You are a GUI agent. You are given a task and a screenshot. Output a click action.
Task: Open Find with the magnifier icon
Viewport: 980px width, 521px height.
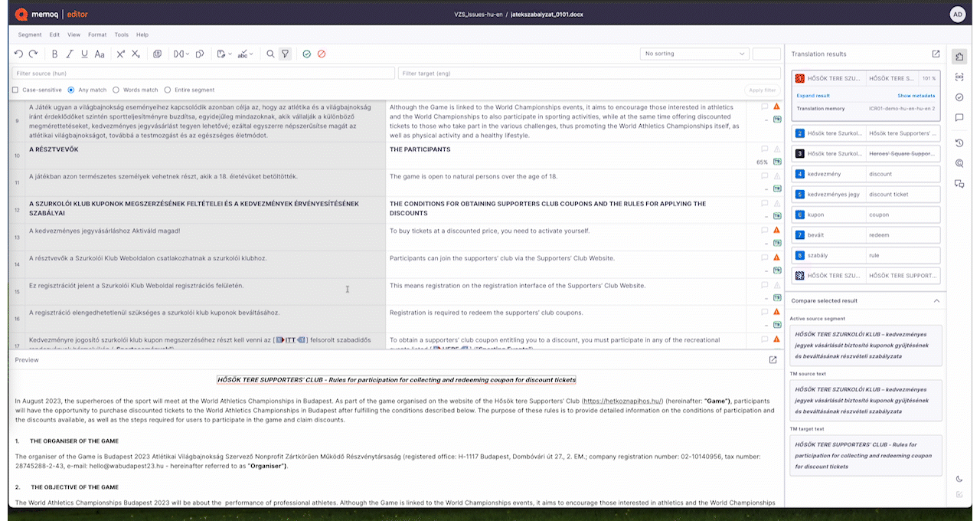point(270,54)
